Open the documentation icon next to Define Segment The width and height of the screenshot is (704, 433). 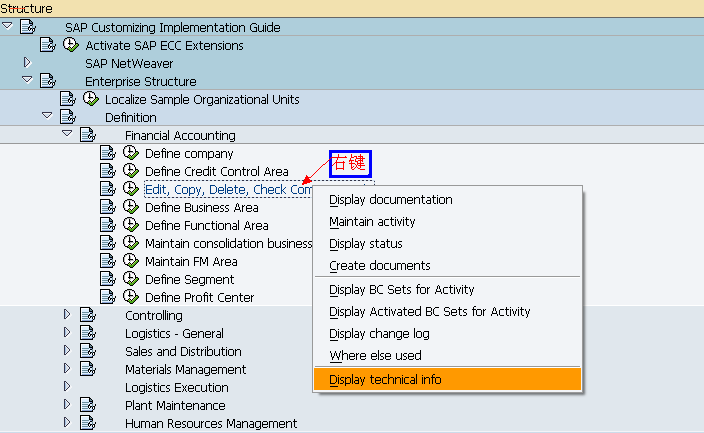[x=108, y=279]
